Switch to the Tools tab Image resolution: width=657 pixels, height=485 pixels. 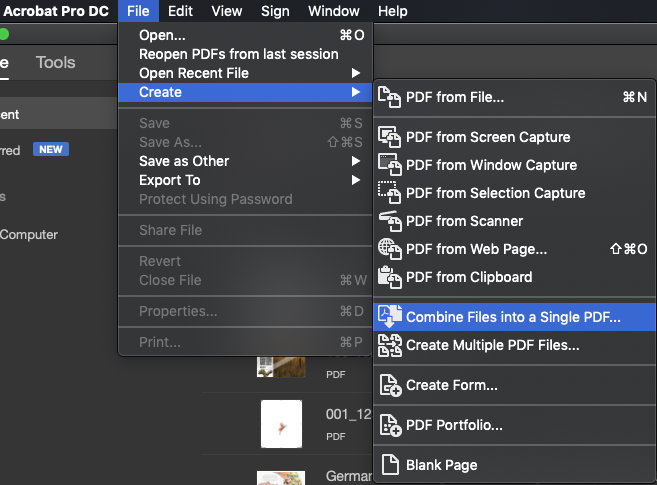click(55, 62)
